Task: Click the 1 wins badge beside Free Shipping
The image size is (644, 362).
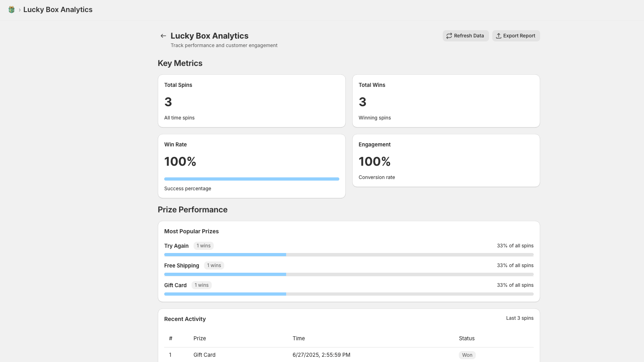Action: pos(214,265)
